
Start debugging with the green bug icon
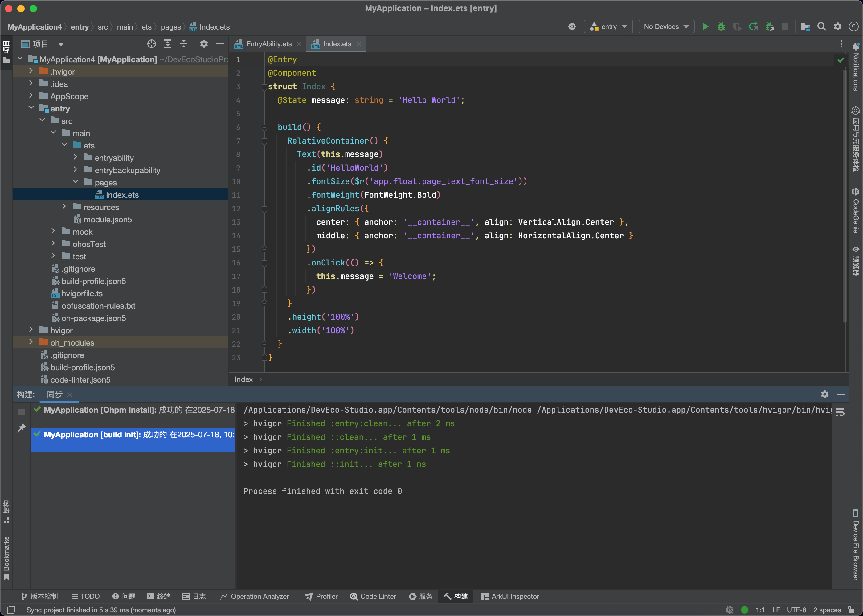tap(721, 26)
